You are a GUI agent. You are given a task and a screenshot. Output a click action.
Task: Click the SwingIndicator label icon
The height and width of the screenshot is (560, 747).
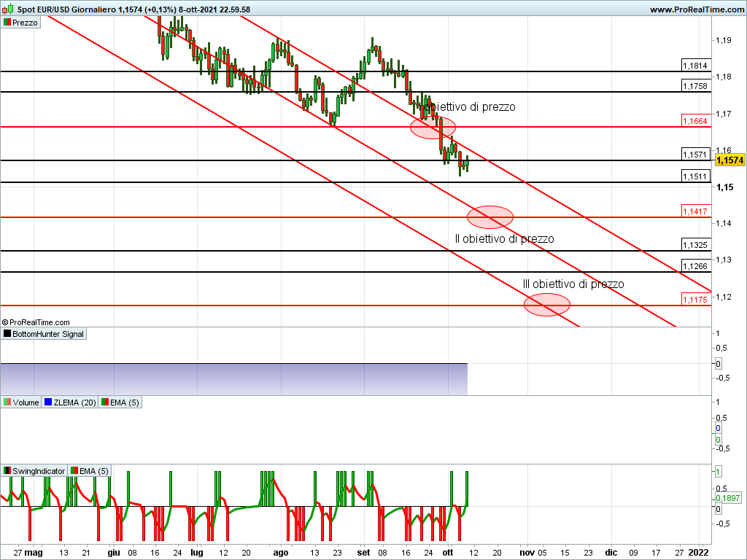(x=7, y=471)
